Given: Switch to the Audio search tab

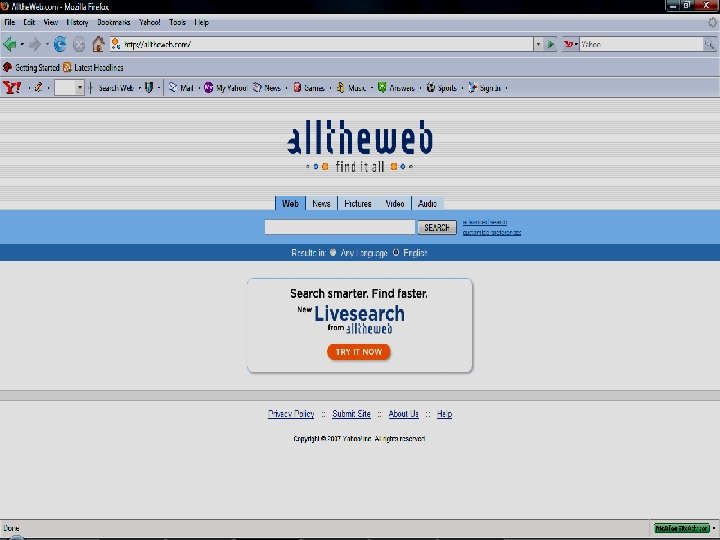Looking at the screenshot, I should (x=427, y=203).
